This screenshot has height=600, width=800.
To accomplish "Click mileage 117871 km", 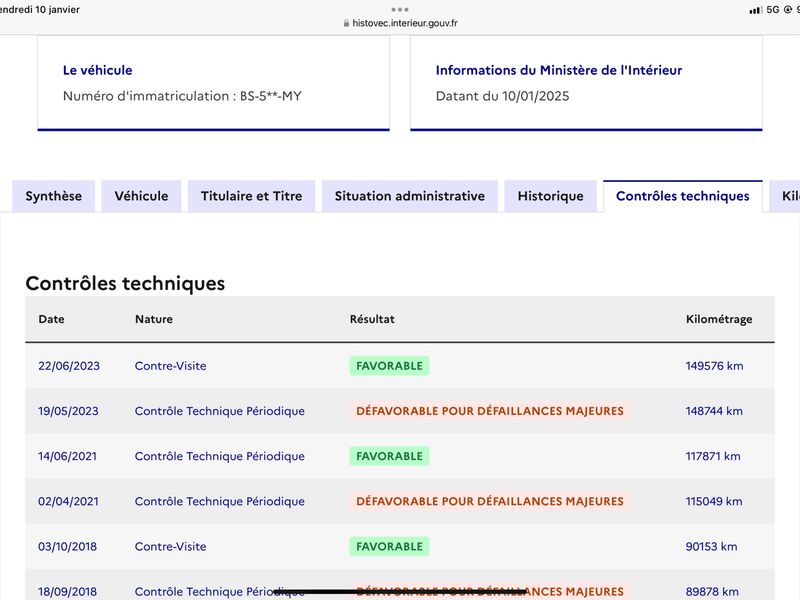I will click(713, 456).
